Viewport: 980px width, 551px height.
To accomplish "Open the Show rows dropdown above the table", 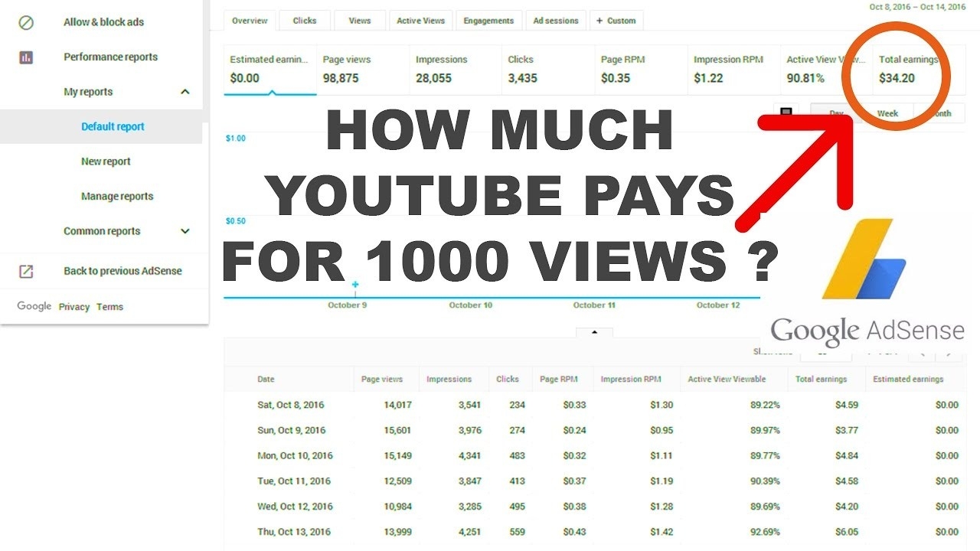I will click(825, 352).
